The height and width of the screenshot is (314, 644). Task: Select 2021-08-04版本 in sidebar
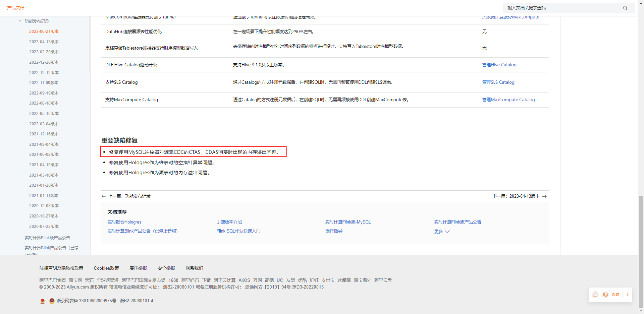[x=44, y=144]
